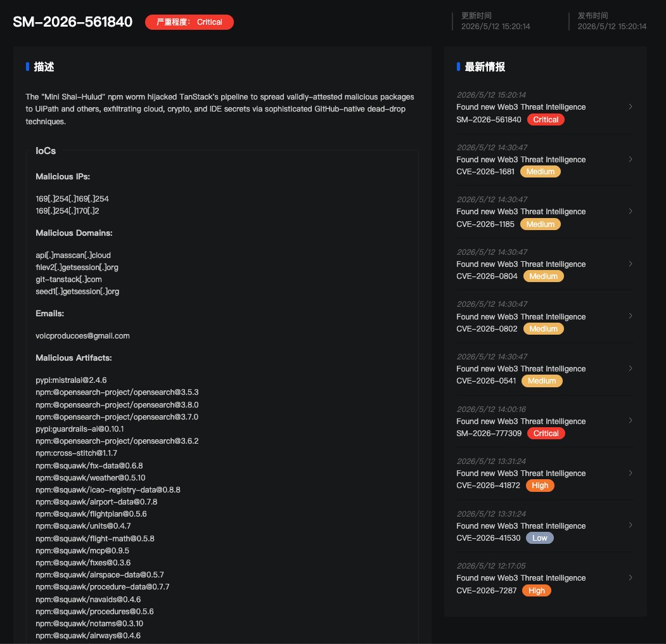Open chevron for CVE-2026-0804 entry

coord(631,264)
